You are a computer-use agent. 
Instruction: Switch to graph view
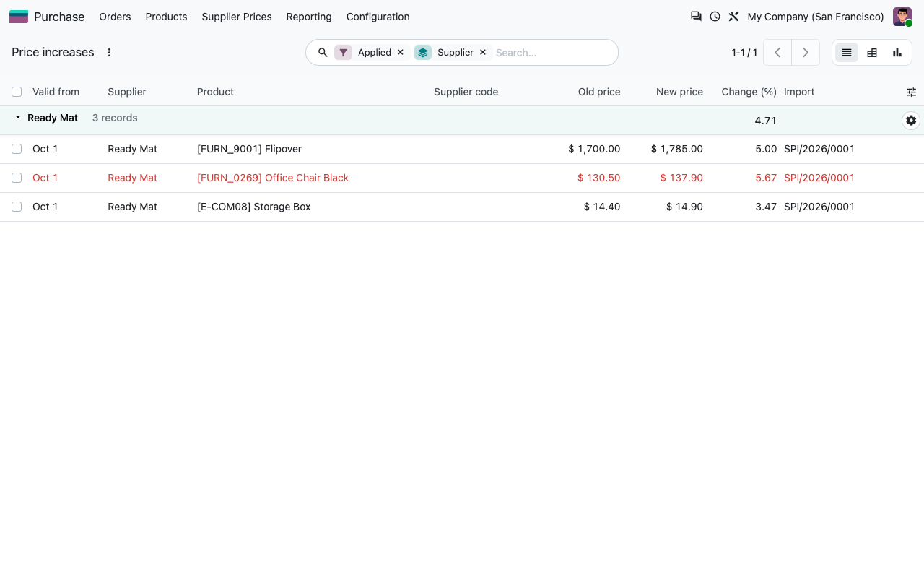[x=897, y=52]
